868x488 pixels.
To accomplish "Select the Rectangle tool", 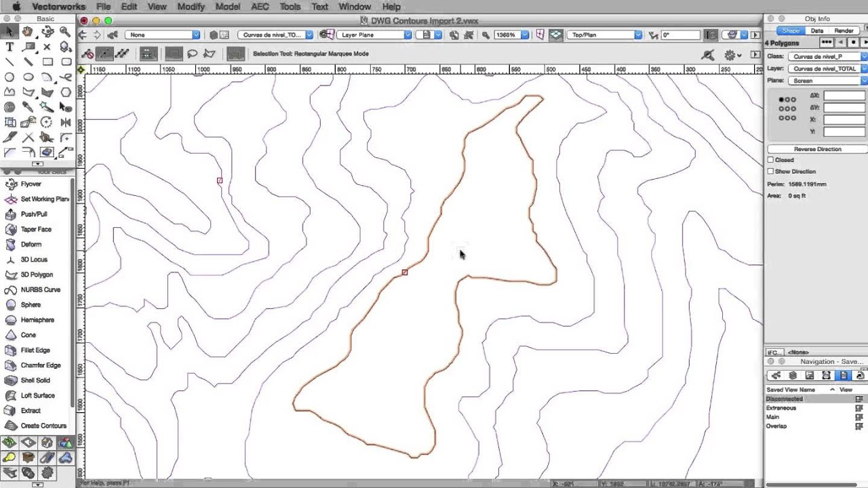I will point(47,62).
